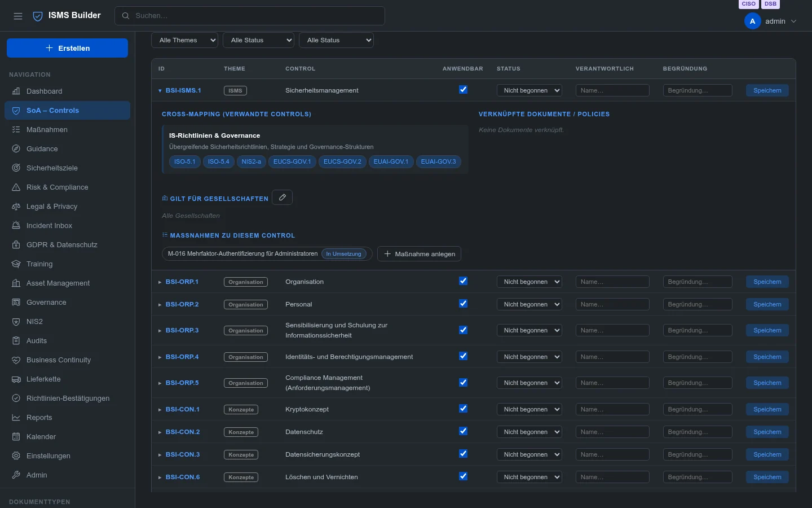
Task: Open the ISO-5.1 cross-mapping tag
Action: click(184, 161)
